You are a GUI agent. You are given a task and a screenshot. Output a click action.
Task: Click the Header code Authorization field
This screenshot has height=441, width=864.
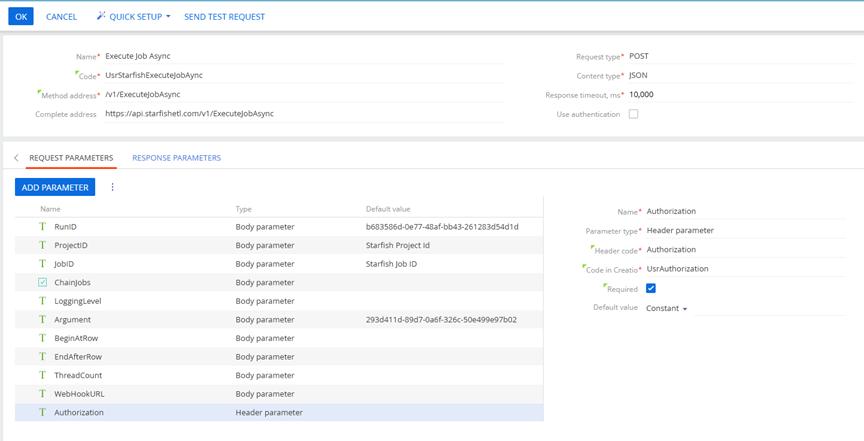tap(745, 250)
